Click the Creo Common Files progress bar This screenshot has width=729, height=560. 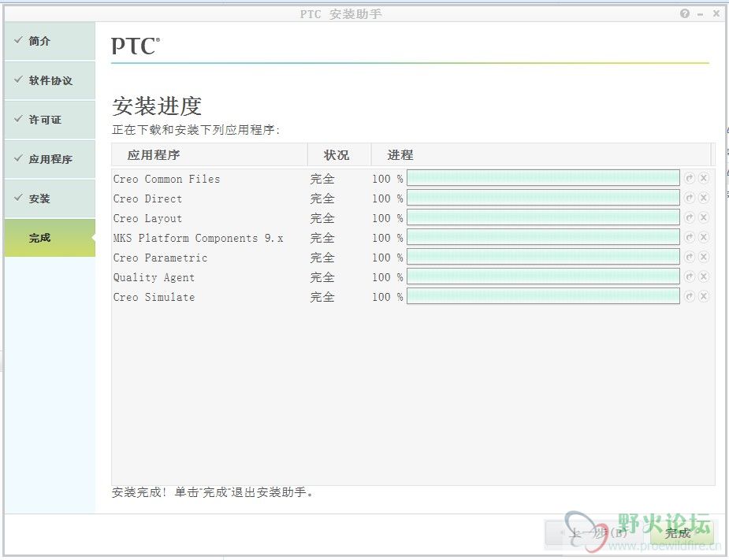(543, 178)
